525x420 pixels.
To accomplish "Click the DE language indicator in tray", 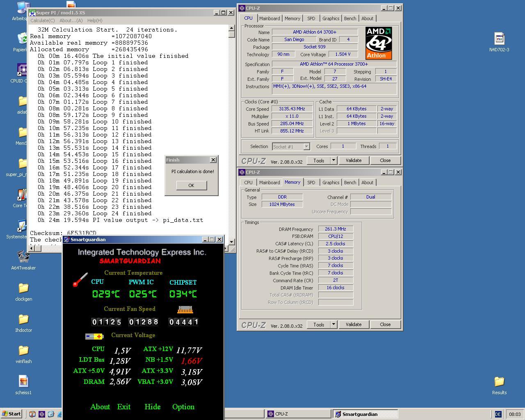I will tap(498, 414).
